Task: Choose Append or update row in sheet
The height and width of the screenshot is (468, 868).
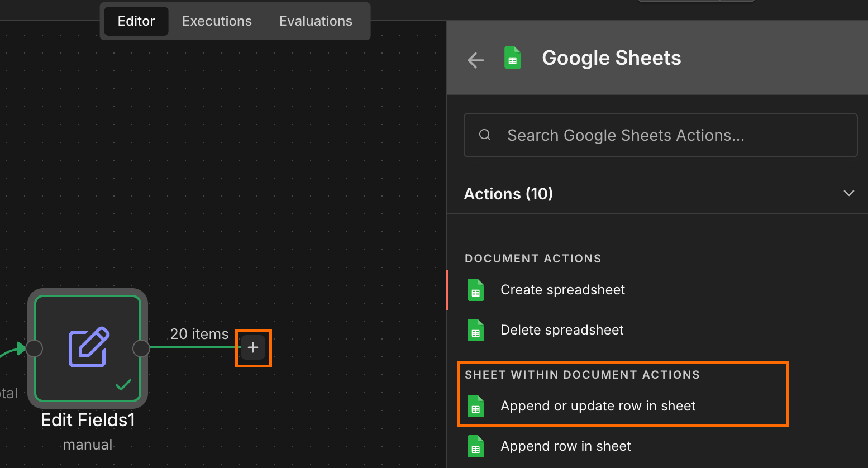Action: coord(597,406)
